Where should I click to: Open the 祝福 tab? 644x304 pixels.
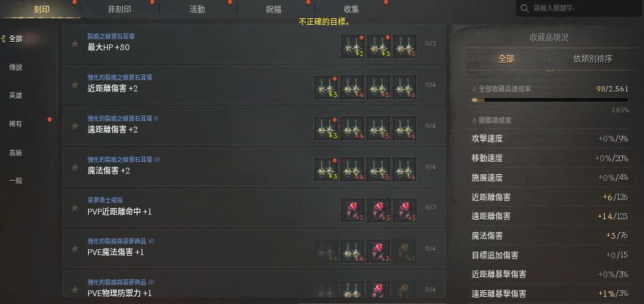click(x=274, y=9)
